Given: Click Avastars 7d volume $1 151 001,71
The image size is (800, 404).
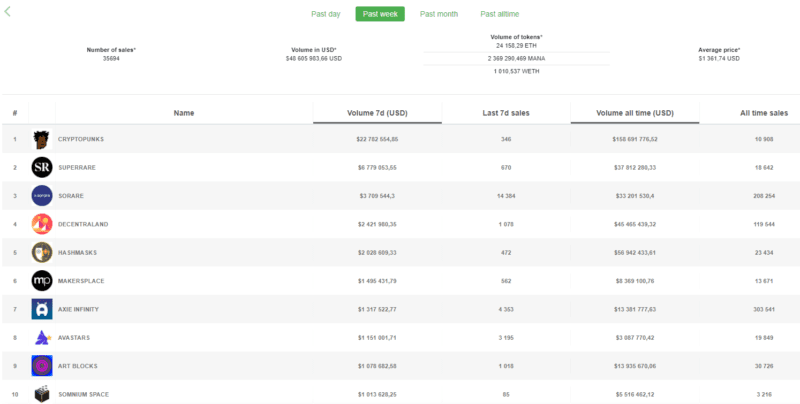Looking at the screenshot, I should (377, 338).
